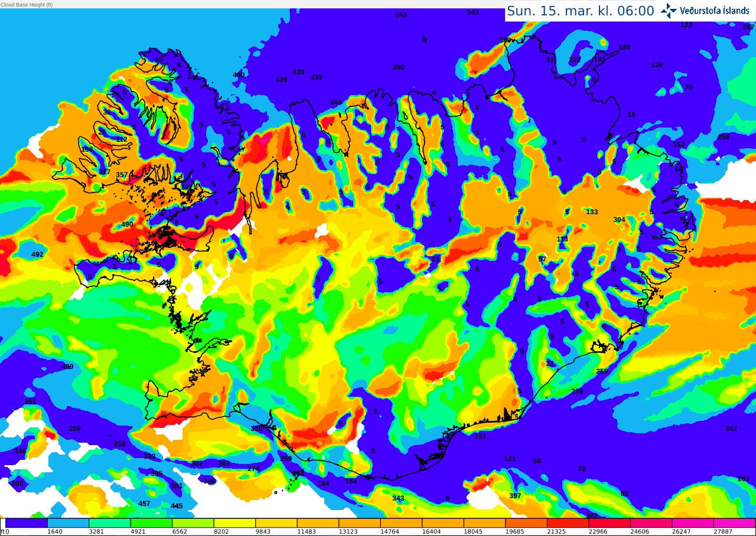Select the teal legend swatch 3281 to 4921
The width and height of the screenshot is (756, 536).
click(110, 523)
